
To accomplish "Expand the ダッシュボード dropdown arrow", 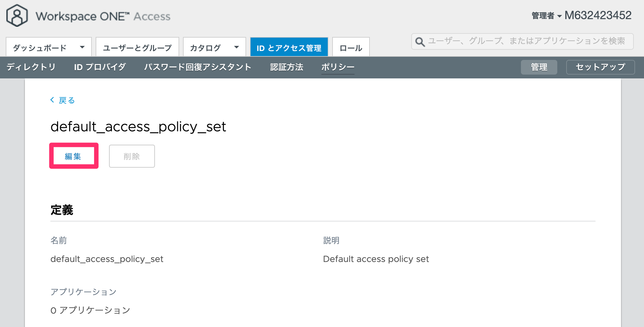I will (x=82, y=47).
